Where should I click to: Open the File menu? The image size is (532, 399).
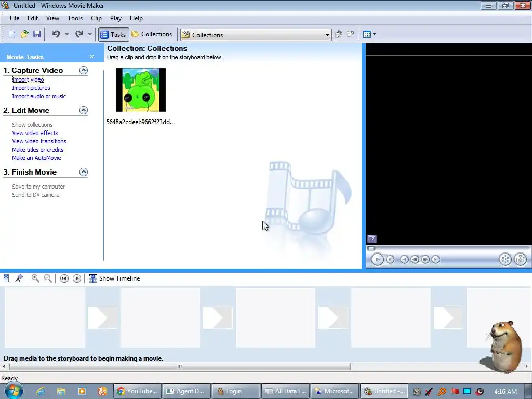(14, 18)
